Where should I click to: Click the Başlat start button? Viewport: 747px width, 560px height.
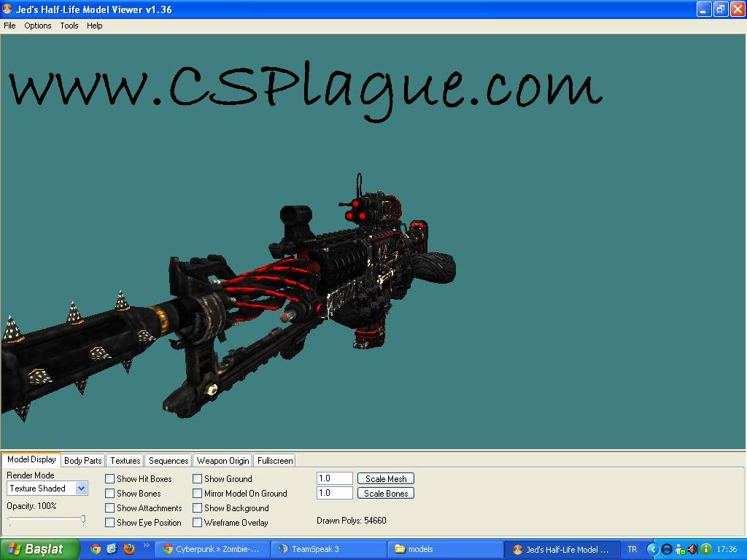[x=36, y=549]
